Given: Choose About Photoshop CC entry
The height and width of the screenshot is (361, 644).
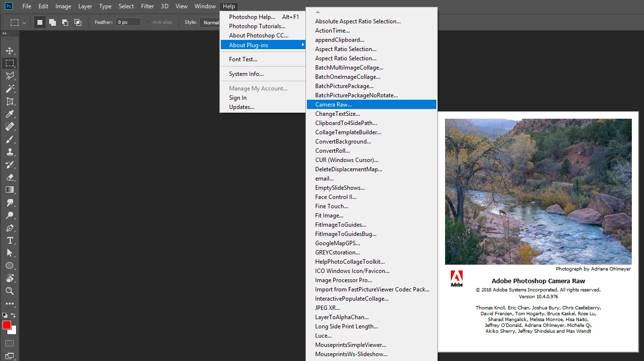Looking at the screenshot, I should coord(263,36).
